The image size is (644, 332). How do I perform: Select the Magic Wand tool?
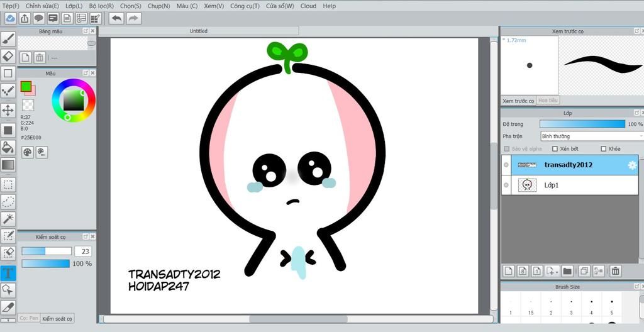(8, 219)
